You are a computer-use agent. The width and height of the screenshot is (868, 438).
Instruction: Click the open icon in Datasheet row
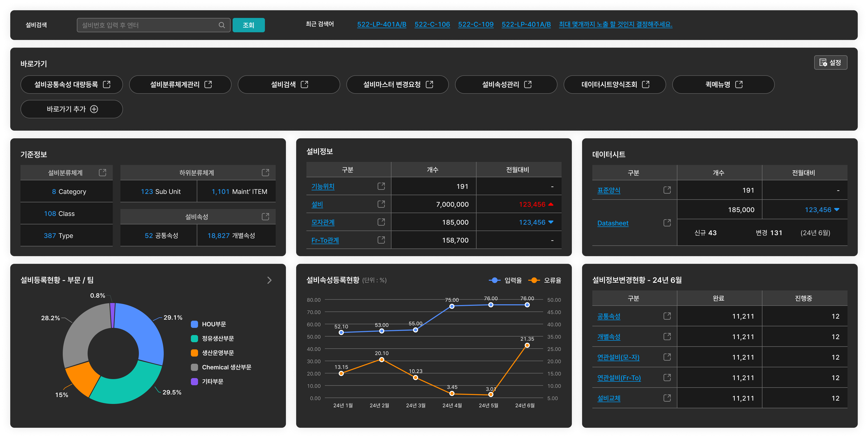click(667, 223)
